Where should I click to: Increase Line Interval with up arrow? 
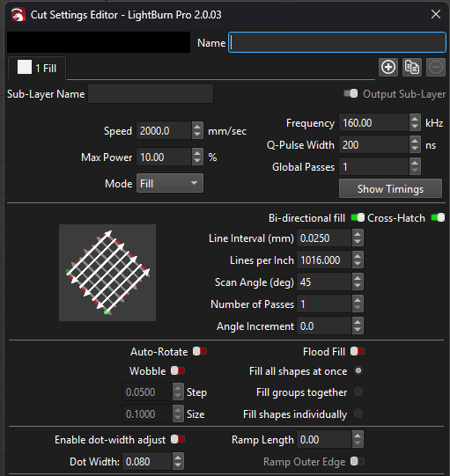tap(358, 234)
